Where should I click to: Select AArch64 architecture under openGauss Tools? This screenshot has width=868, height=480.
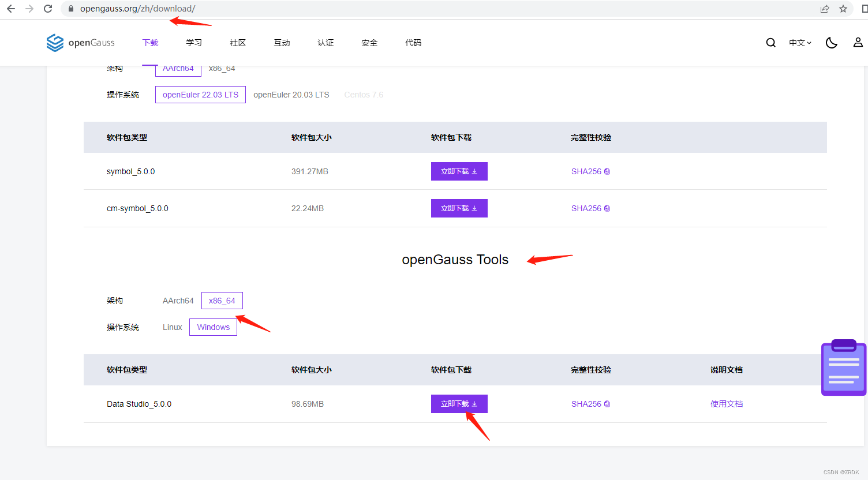click(x=178, y=301)
